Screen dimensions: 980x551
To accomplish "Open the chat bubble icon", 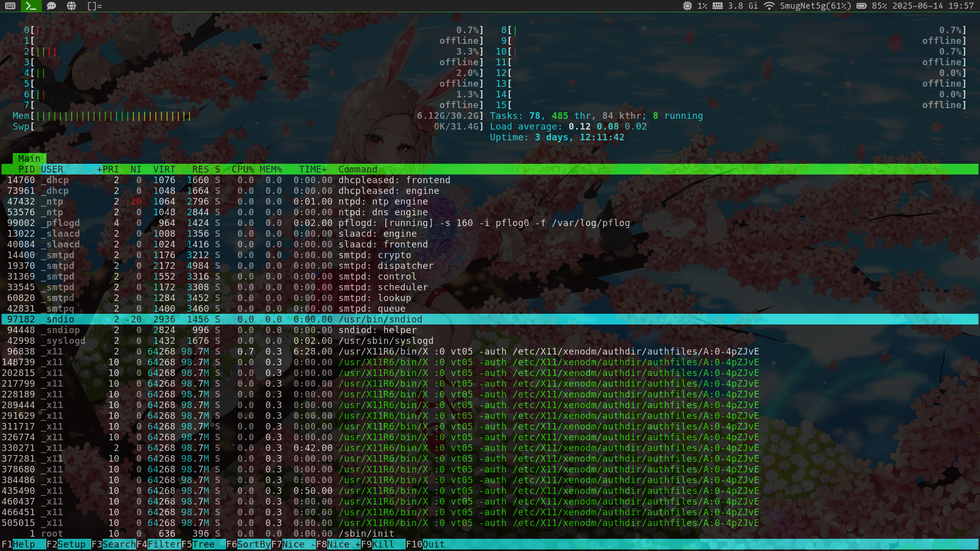I will pos(51,6).
